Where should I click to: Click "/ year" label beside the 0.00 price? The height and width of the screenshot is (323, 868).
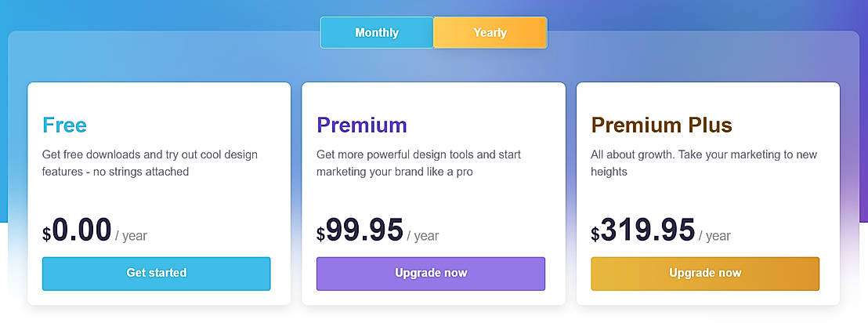(x=131, y=236)
